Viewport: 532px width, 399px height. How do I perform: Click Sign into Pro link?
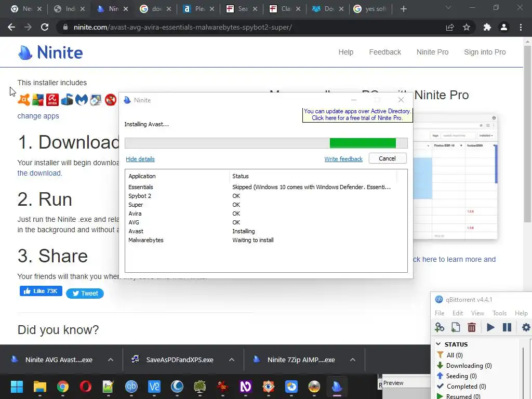point(485,52)
